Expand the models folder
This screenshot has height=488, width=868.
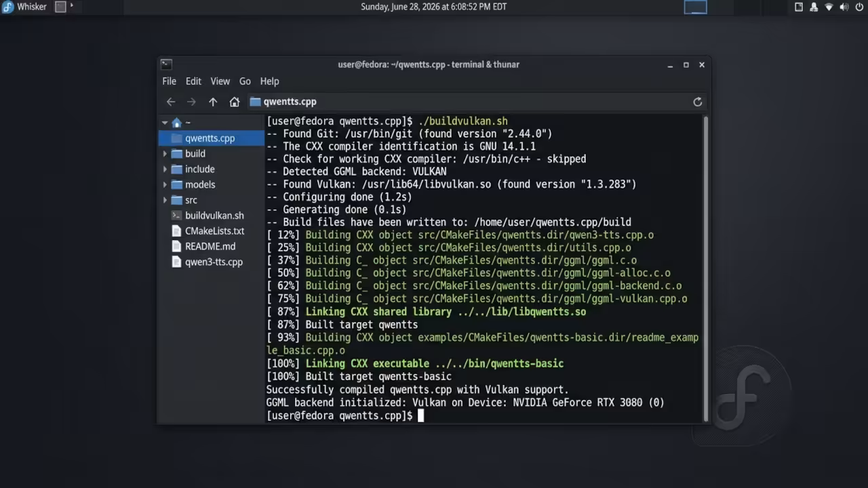(165, 184)
